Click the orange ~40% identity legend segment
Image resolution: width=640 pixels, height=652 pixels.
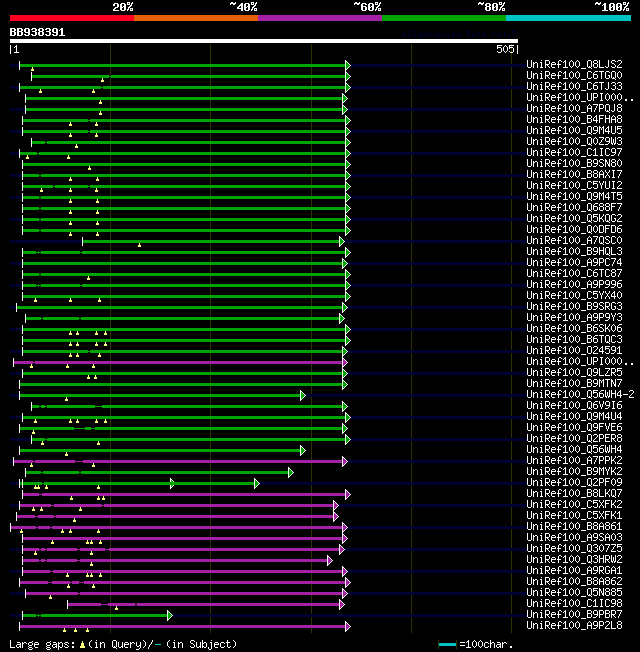coord(196,18)
